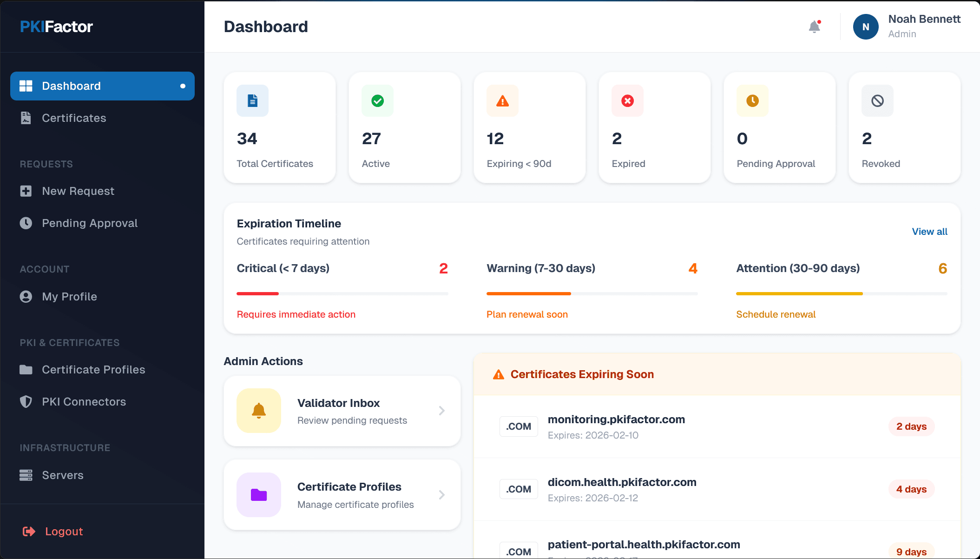Click the Critical expiration progress bar
The width and height of the screenshot is (980, 559).
(x=342, y=293)
